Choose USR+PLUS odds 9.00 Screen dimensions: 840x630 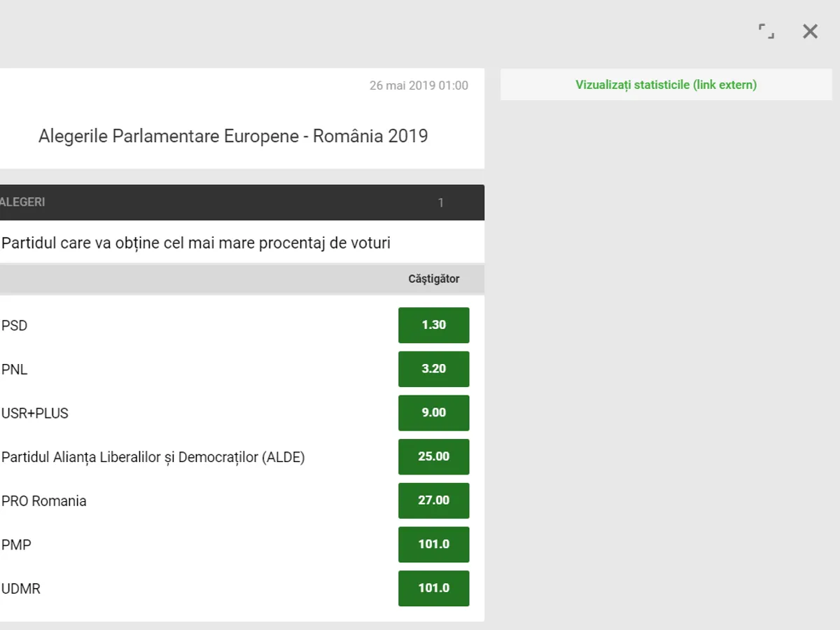coord(433,413)
